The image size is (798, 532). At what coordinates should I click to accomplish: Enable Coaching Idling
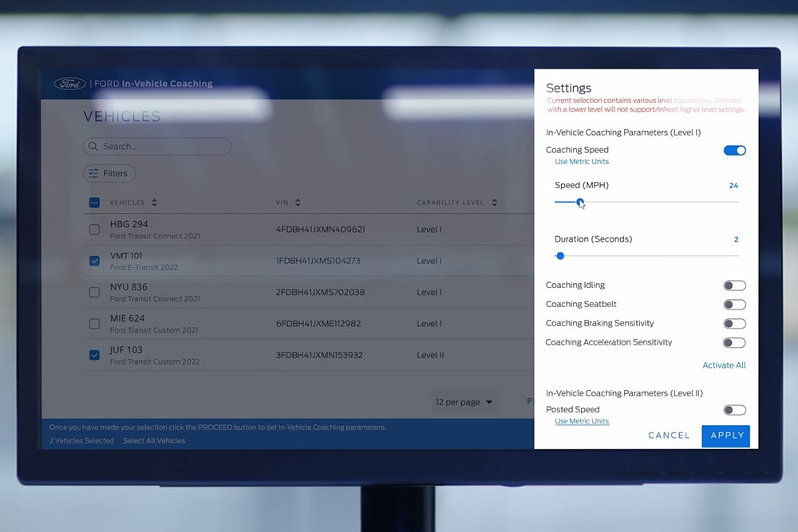coord(734,285)
